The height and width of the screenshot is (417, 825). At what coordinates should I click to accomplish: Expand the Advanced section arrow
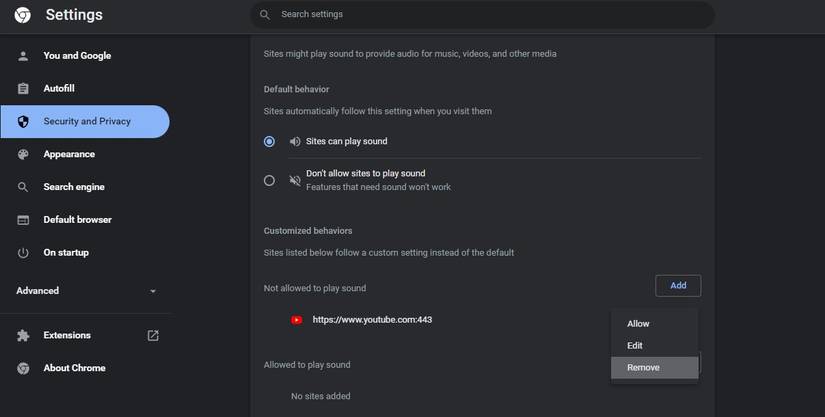(153, 291)
